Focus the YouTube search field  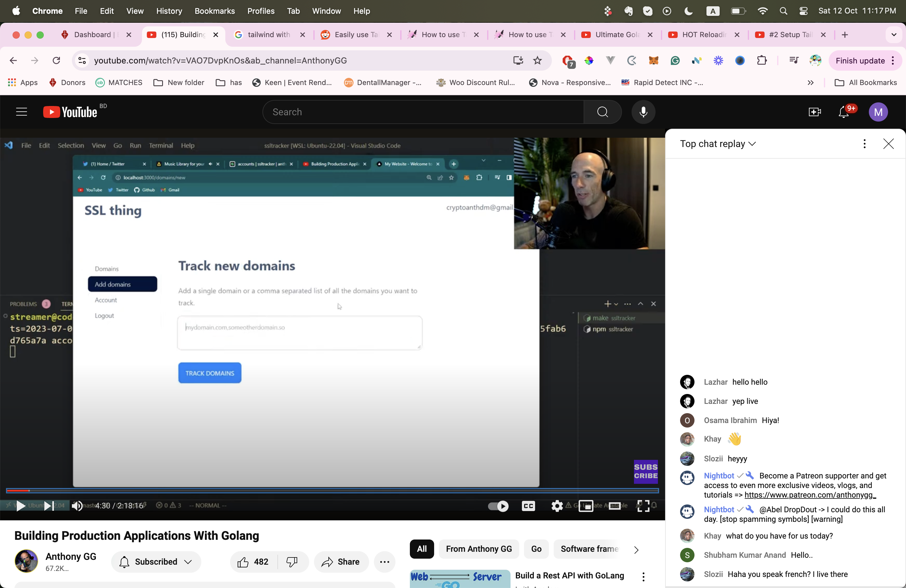(x=423, y=112)
